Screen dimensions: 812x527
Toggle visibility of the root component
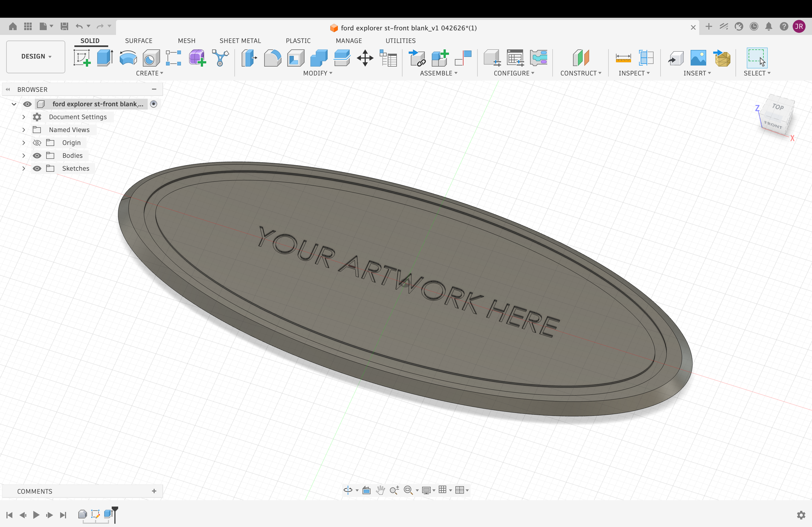click(x=27, y=104)
